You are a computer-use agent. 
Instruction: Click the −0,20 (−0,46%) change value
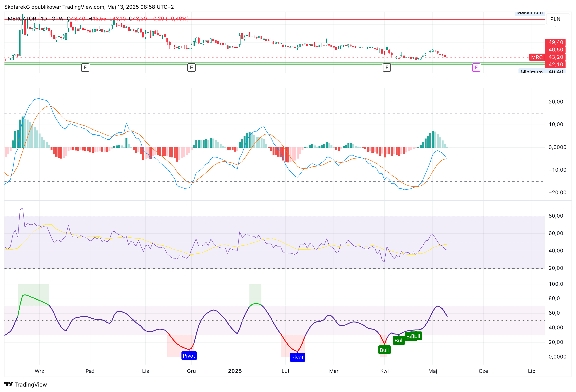coord(169,19)
